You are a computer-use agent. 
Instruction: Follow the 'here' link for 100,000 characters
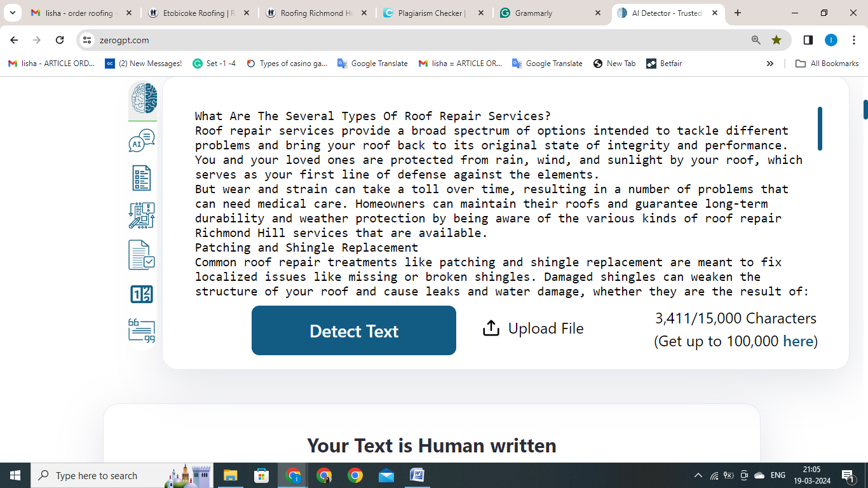pos(798,341)
